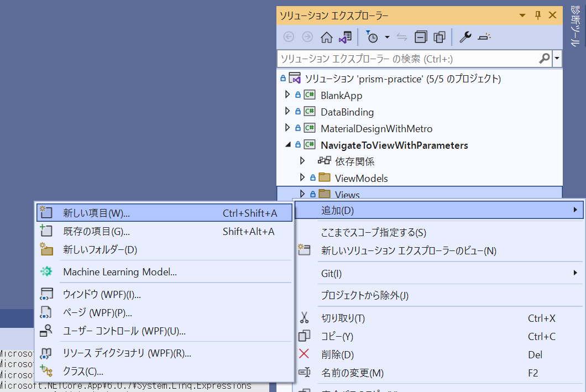Viewport: 586px width, 392px height.
Task: Select Machine Learning Model... menu entry
Action: [164, 271]
